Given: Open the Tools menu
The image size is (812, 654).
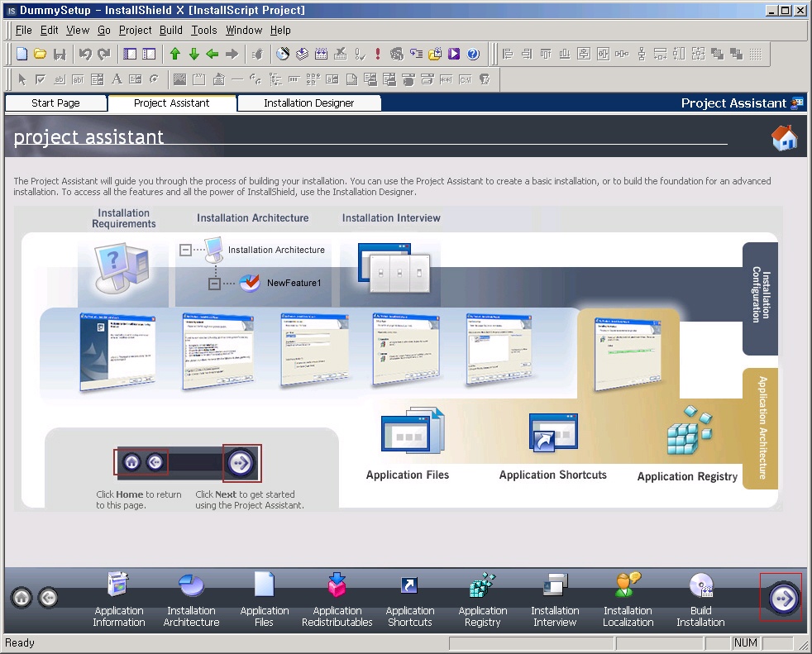Looking at the screenshot, I should coord(204,30).
